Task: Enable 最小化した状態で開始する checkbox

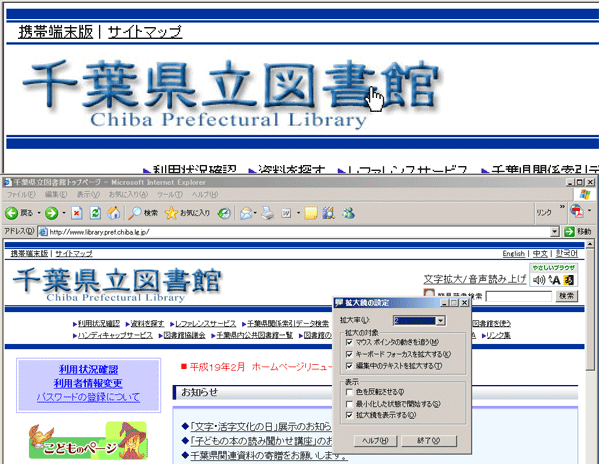Action: pos(349,404)
